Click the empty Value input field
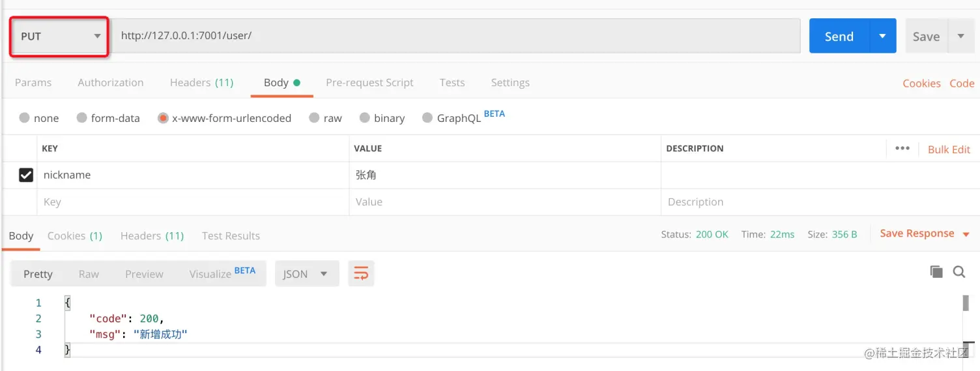Screen dimensions: 980x371 (505, 202)
